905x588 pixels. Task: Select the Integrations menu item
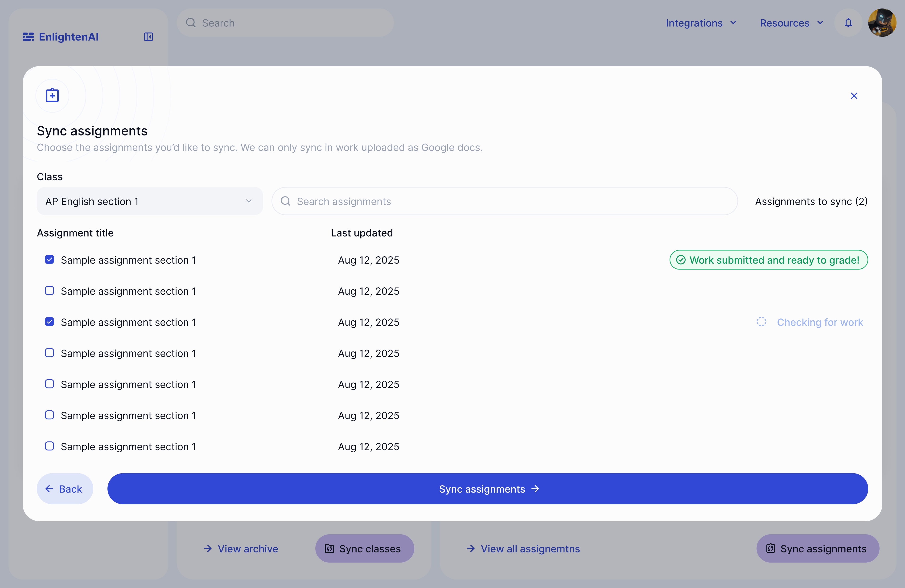pyautogui.click(x=694, y=23)
